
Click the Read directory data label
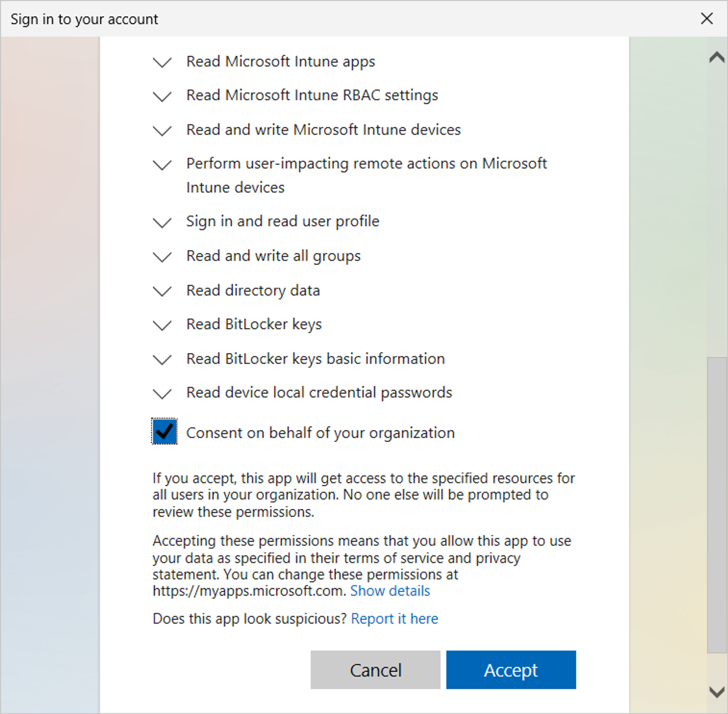[253, 291]
